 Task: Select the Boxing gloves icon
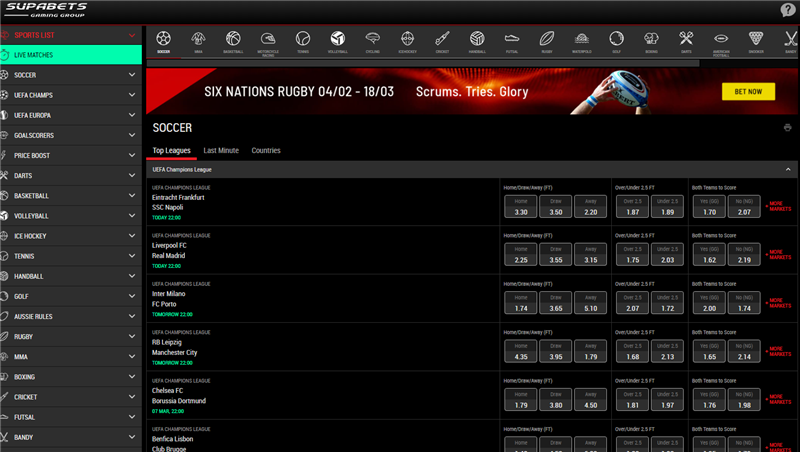[652, 41]
